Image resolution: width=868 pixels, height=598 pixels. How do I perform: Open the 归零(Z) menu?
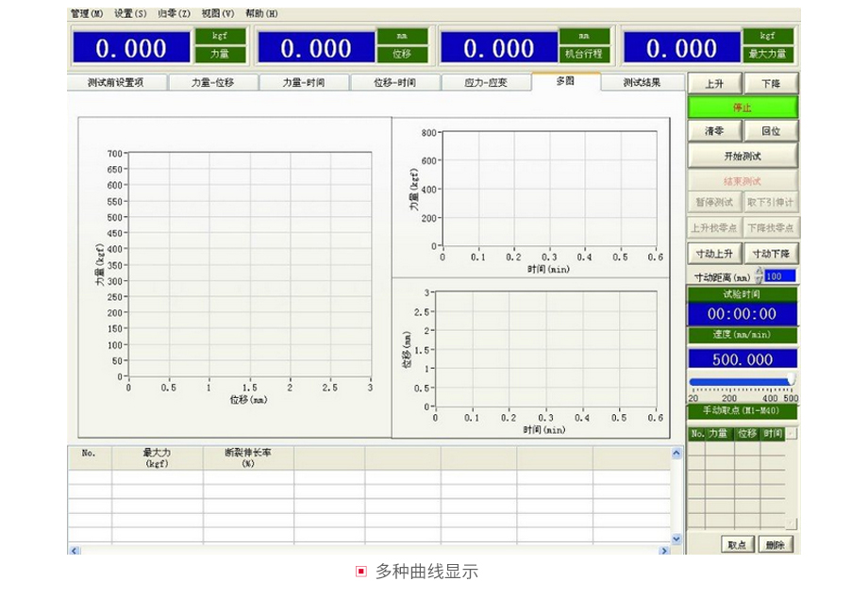pos(174,14)
